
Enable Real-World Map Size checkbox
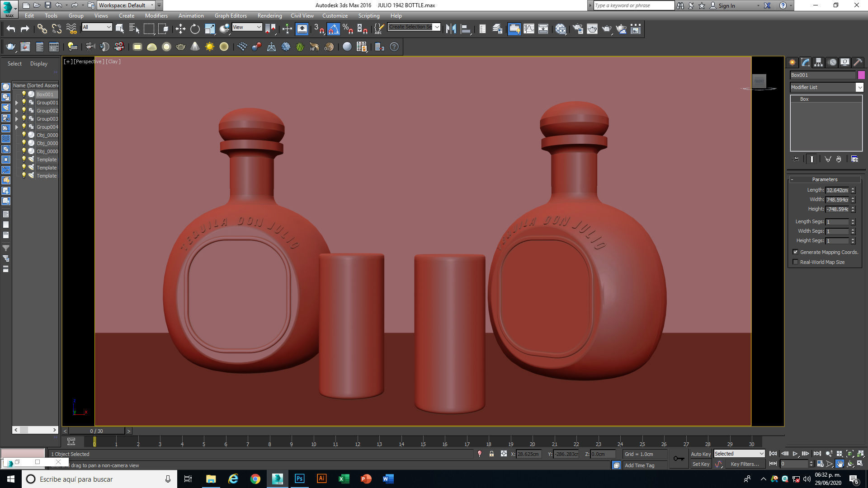tap(795, 262)
